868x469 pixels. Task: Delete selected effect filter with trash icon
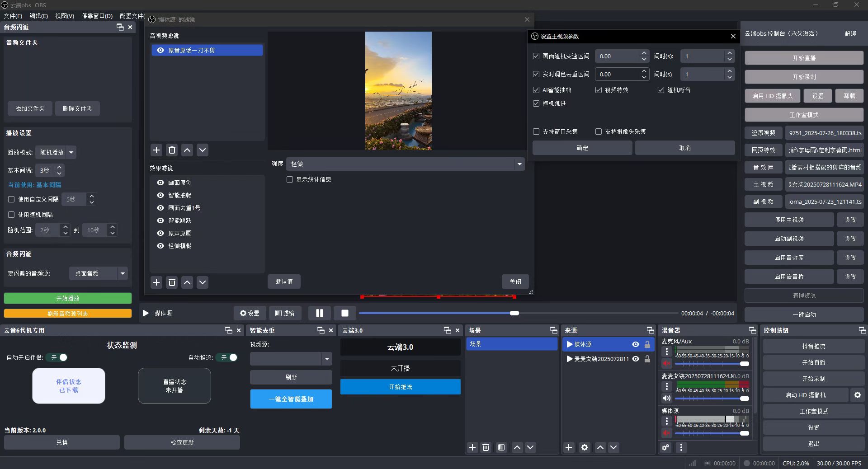pos(172,282)
